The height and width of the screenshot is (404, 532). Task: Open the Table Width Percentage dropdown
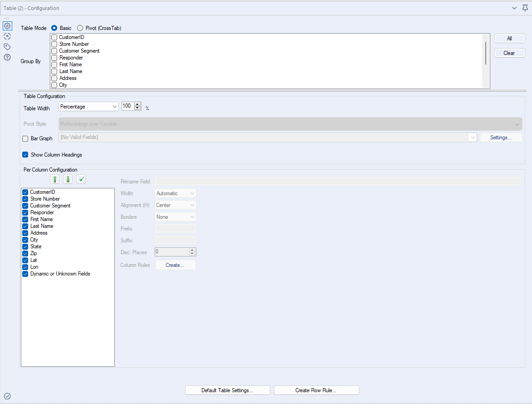point(88,107)
